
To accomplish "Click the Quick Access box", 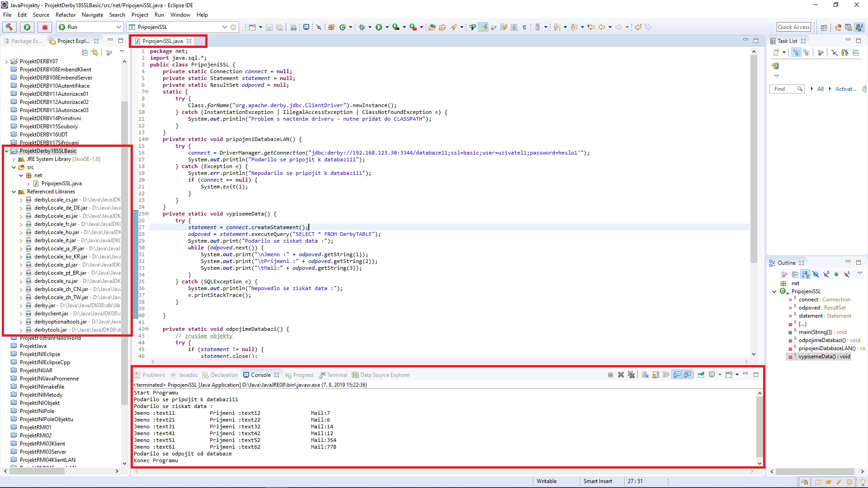I will coord(793,27).
